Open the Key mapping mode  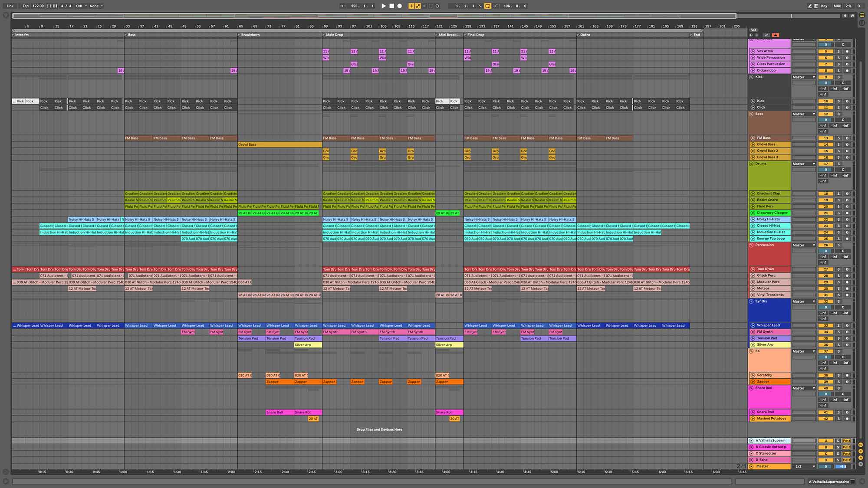click(x=824, y=6)
